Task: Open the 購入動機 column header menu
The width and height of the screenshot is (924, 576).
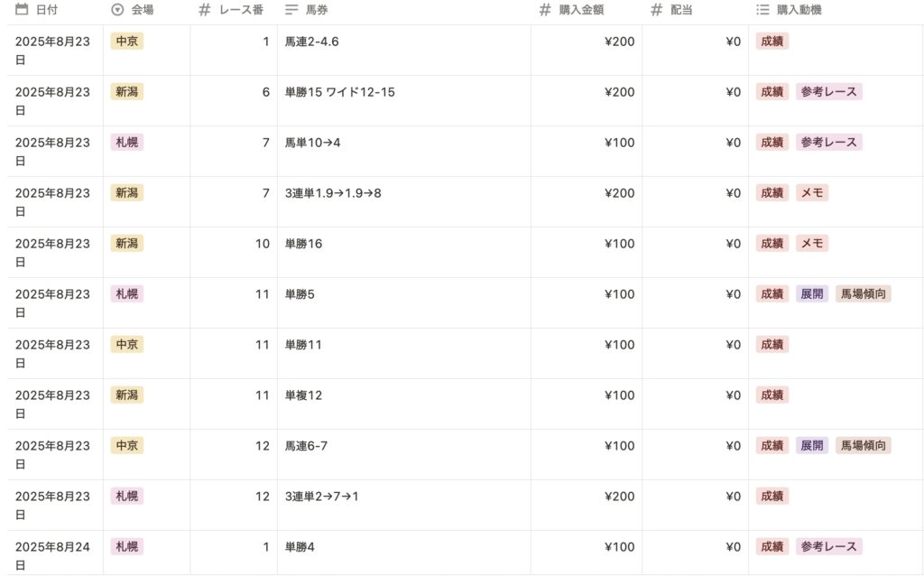Action: pyautogui.click(x=799, y=10)
